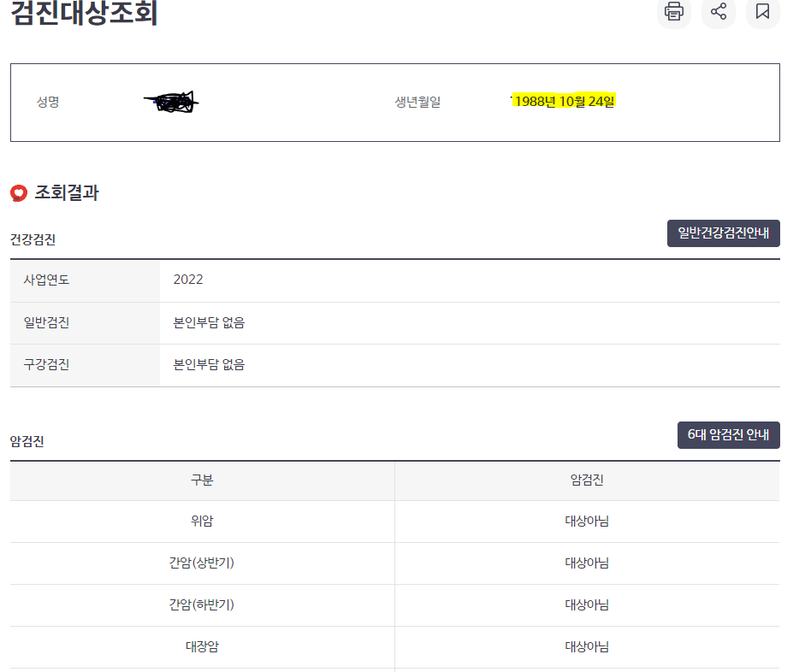This screenshot has width=805, height=672.
Task: Click the red heart icon beside 조회결과
Action: coord(18,193)
